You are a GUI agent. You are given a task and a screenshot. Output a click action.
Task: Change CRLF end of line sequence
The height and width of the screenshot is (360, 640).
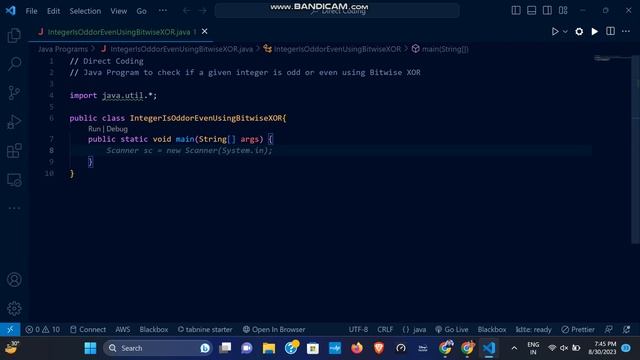[x=385, y=329]
